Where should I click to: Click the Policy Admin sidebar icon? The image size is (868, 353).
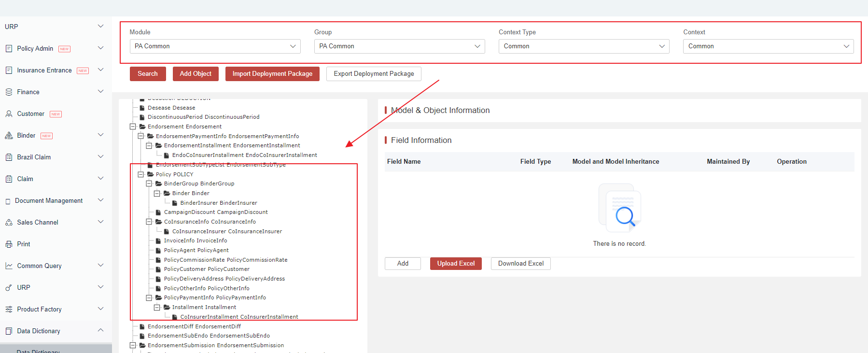(x=9, y=48)
